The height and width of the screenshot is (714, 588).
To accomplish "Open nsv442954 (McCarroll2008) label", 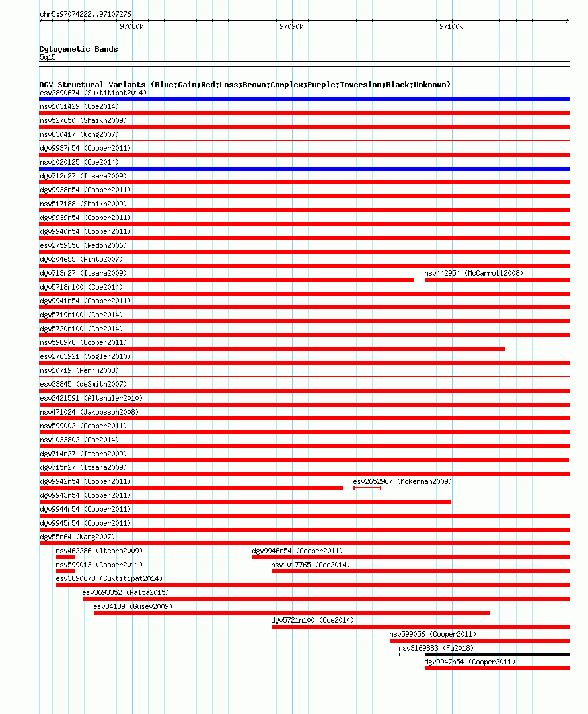I will coord(474,273).
